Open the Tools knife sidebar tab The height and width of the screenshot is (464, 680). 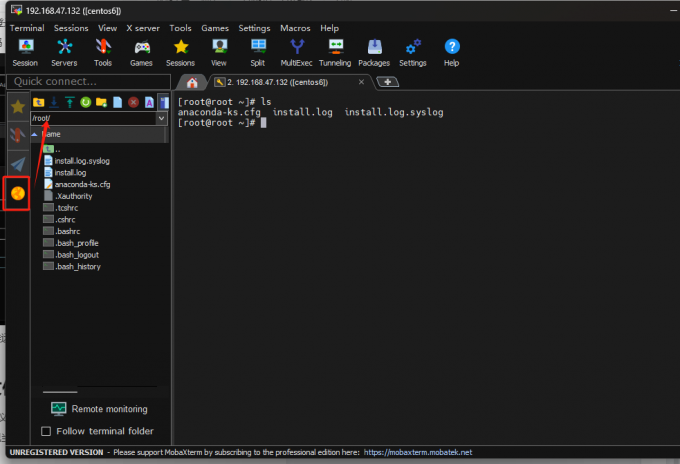[x=18, y=135]
